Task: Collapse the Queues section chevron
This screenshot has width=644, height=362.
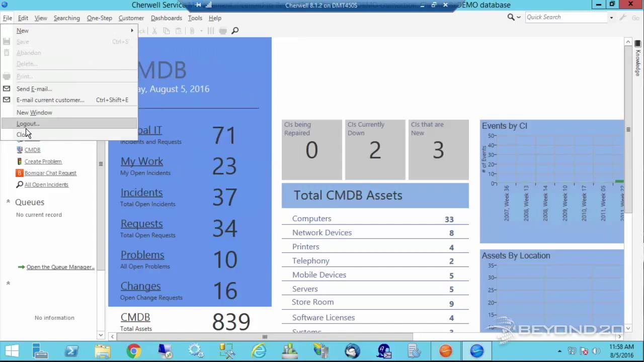Action: point(8,202)
